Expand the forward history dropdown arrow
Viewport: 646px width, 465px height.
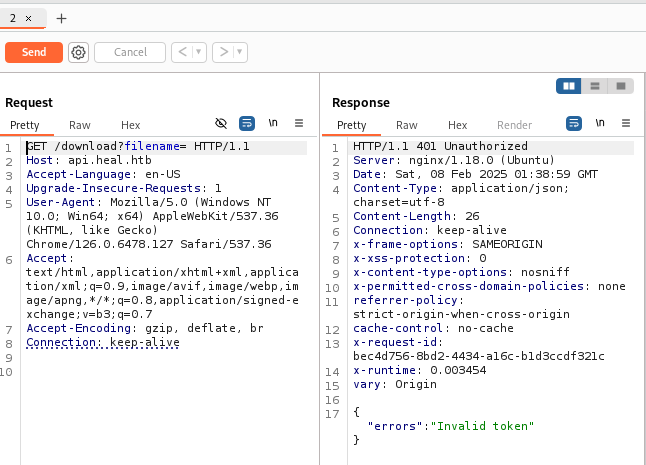(240, 52)
